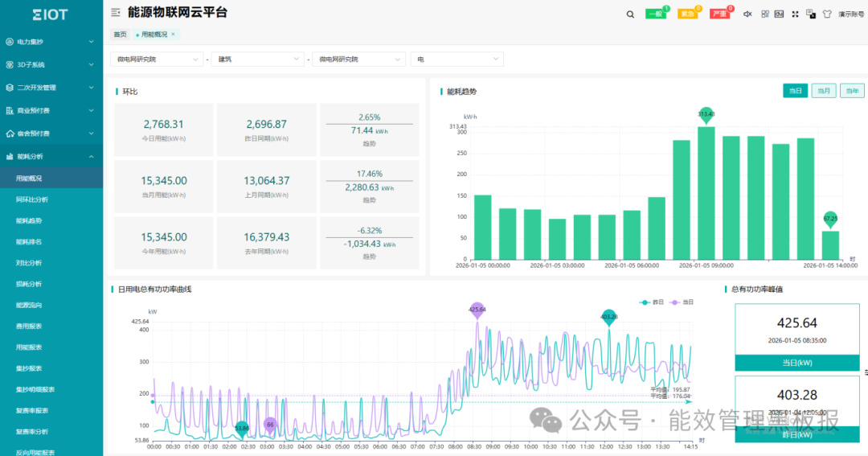Open the green 一般 alarm badge
Image resolution: width=868 pixels, height=456 pixels.
tap(656, 14)
